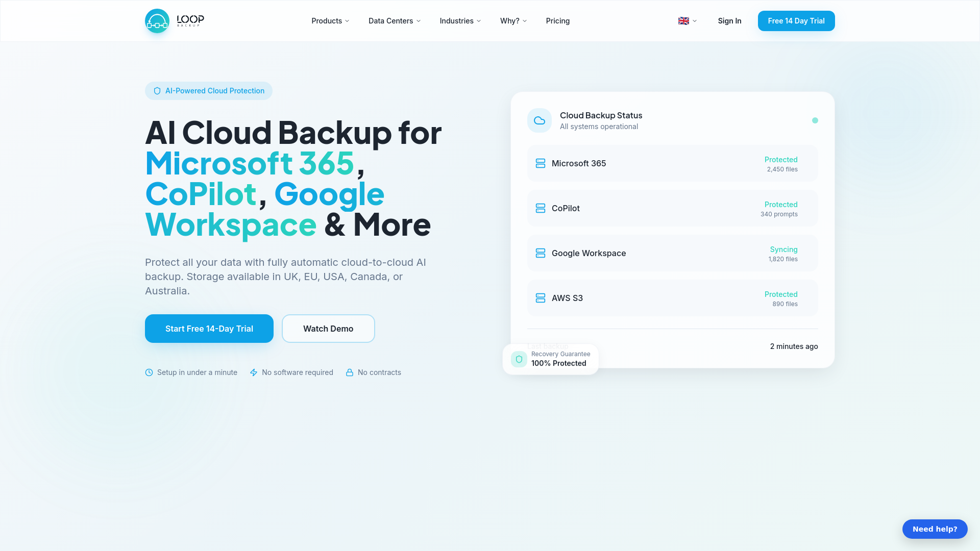Image resolution: width=980 pixels, height=551 pixels.
Task: Click the AI-Powered Cloud Protection badge
Action: click(209, 91)
